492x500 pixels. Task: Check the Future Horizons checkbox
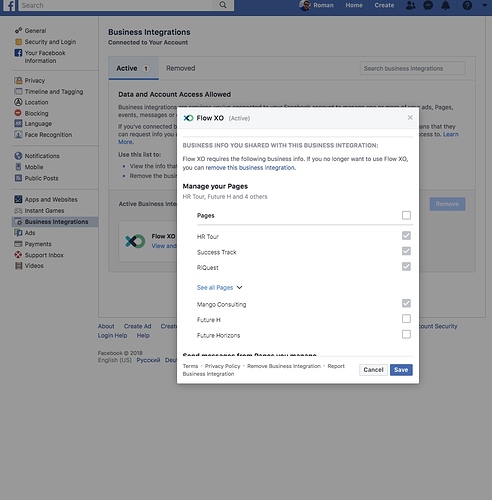coord(406,334)
